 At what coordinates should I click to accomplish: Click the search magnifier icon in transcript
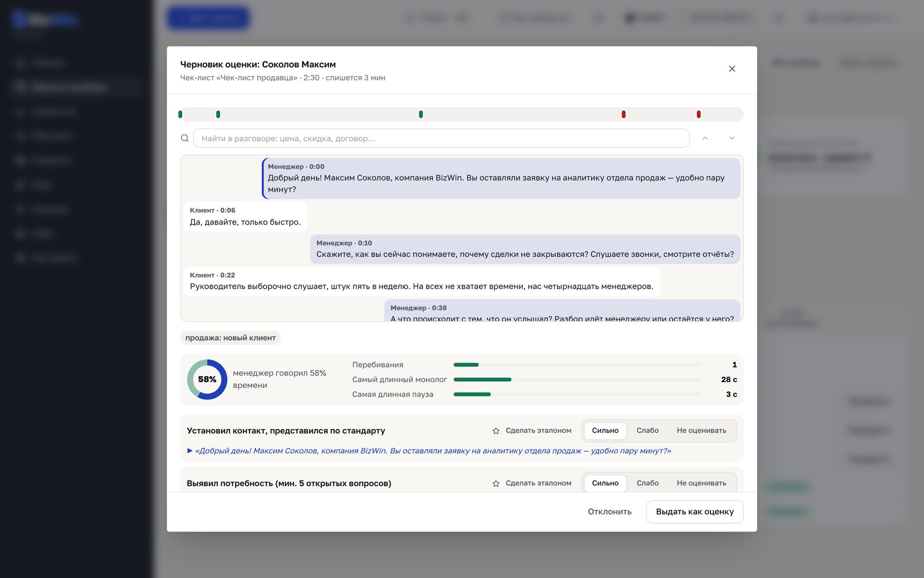click(185, 138)
